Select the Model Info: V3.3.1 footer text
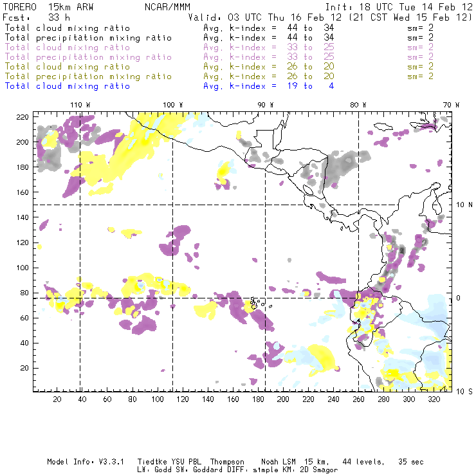476x476 pixels. pyautogui.click(x=78, y=462)
